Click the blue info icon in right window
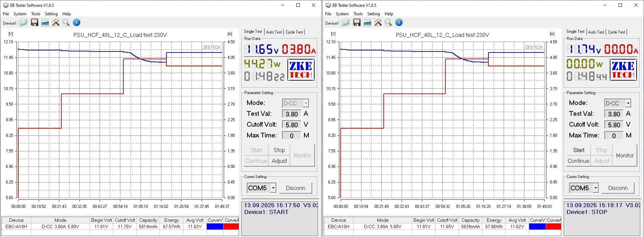 coord(399,23)
